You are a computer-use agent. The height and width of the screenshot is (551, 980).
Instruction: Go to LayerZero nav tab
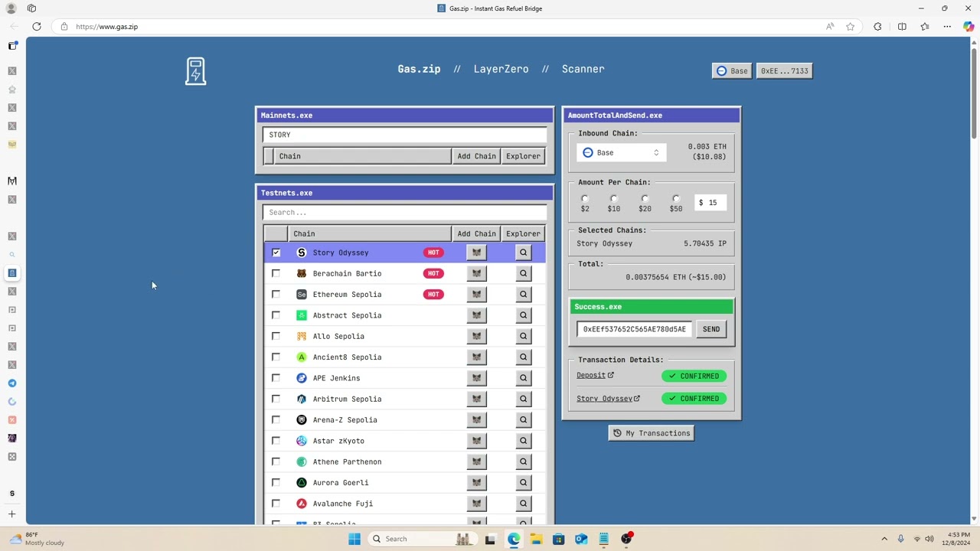(501, 69)
